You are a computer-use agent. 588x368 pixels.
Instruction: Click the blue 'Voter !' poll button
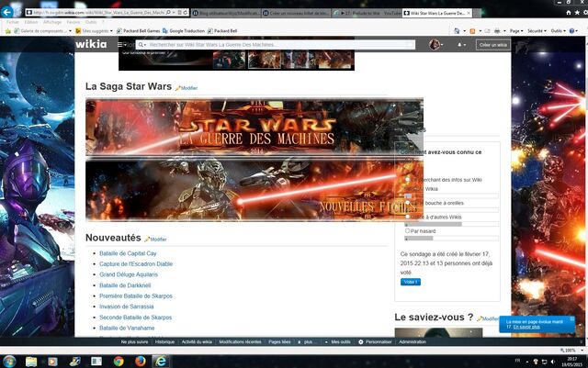pos(411,282)
